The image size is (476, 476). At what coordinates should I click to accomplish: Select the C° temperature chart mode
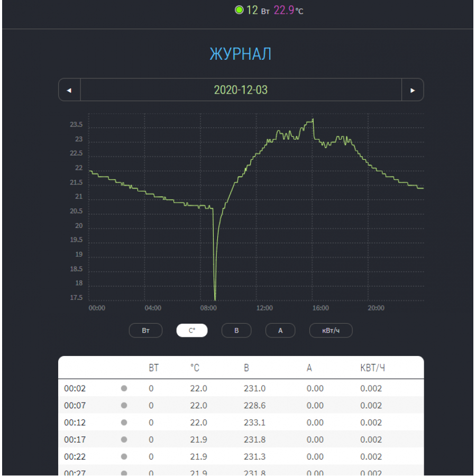coord(192,331)
